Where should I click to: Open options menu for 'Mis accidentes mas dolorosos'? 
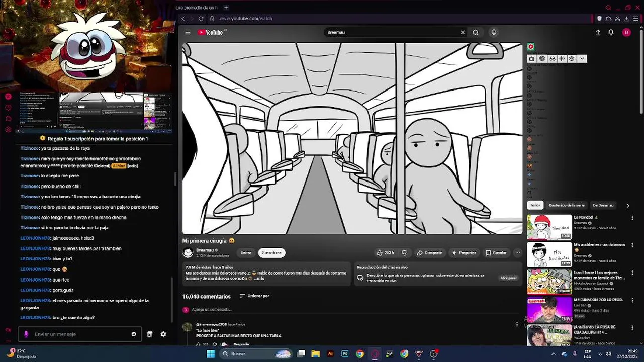632,245
